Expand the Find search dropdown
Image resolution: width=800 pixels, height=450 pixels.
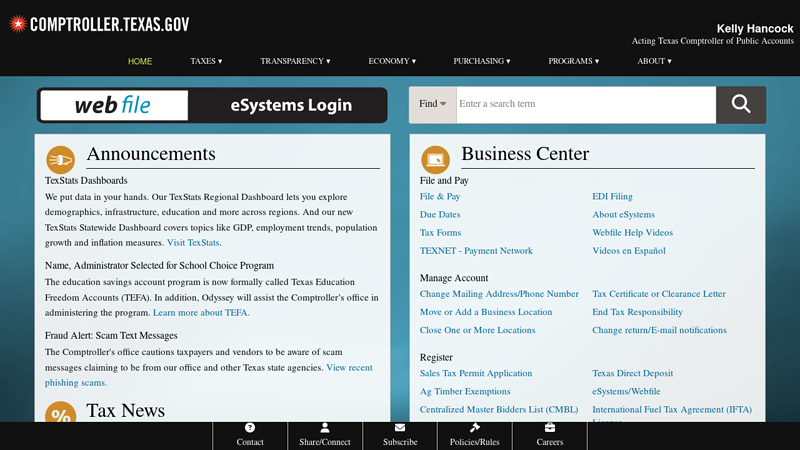point(432,104)
